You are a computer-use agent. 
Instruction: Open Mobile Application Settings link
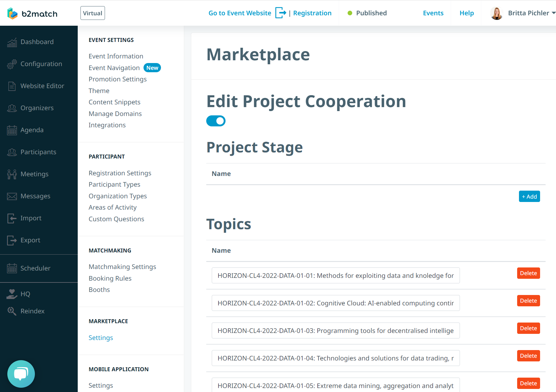click(x=101, y=386)
